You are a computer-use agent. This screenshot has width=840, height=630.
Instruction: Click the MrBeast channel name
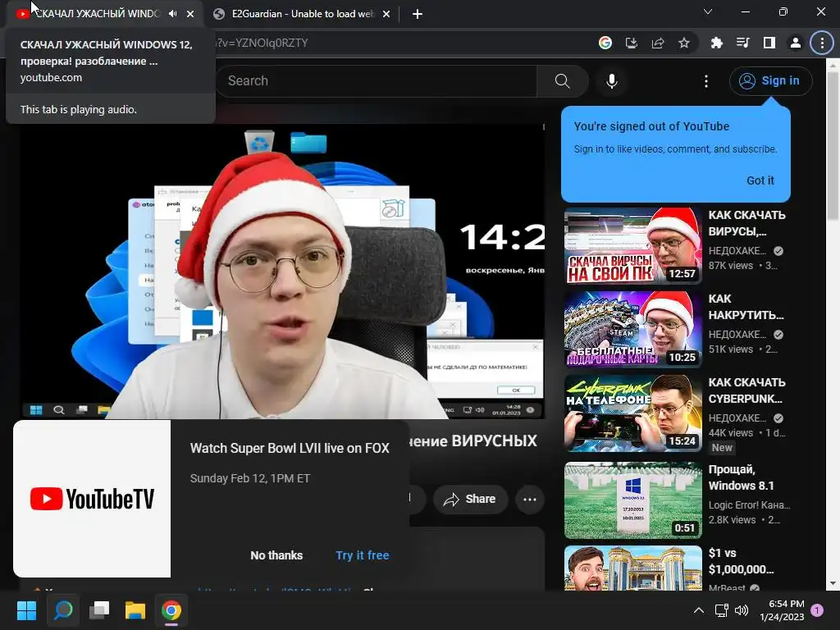tap(727, 587)
